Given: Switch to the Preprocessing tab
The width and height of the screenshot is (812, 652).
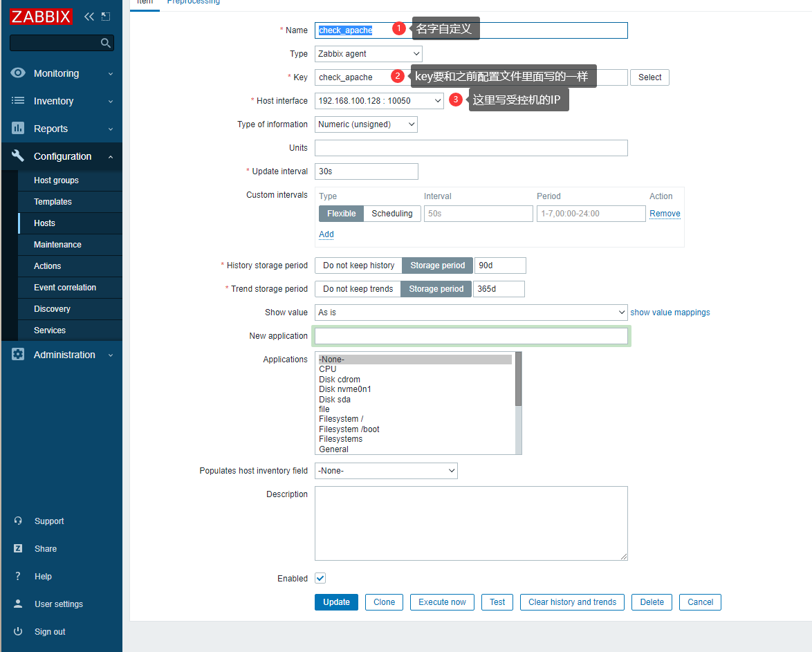Looking at the screenshot, I should [x=193, y=2].
